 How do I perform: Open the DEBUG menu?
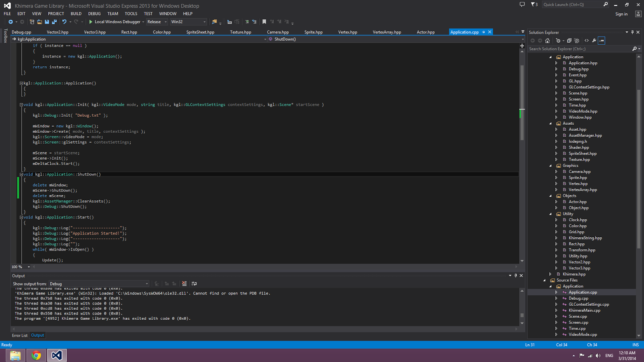95,14
